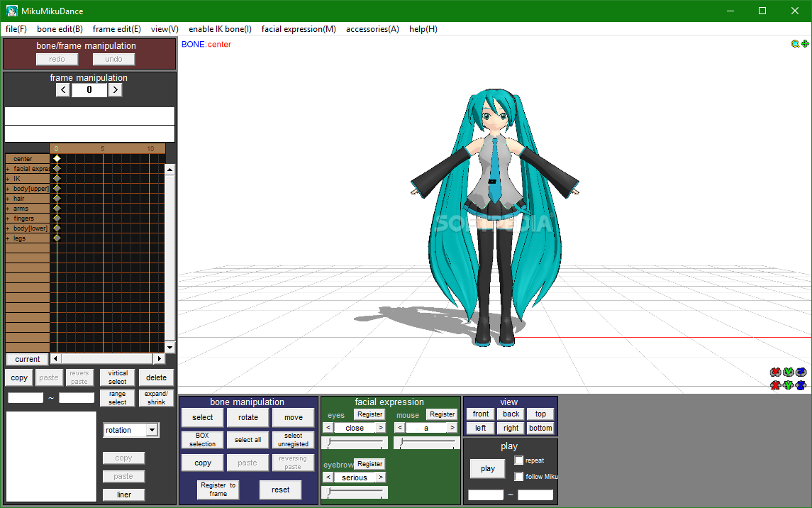Expand the IK bone group

(8, 179)
